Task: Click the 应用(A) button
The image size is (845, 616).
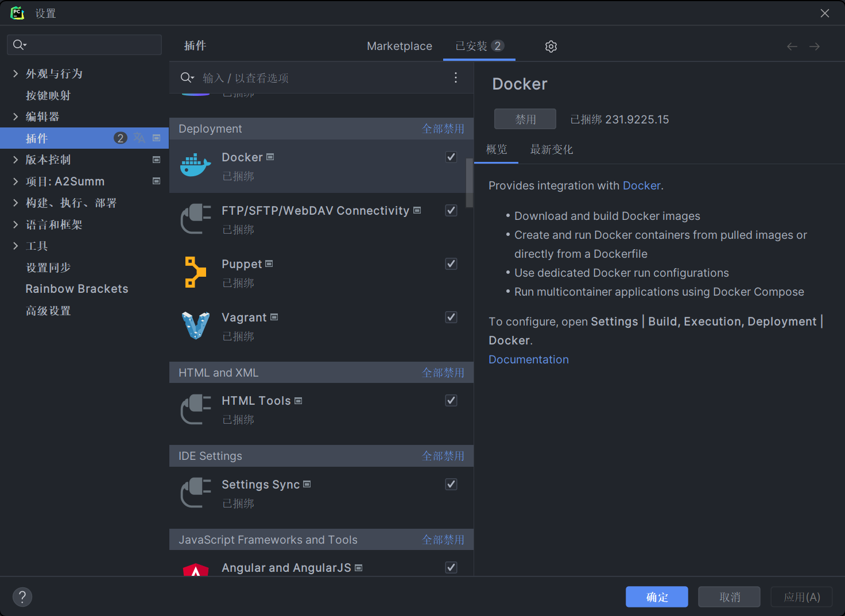Action: coord(801,597)
